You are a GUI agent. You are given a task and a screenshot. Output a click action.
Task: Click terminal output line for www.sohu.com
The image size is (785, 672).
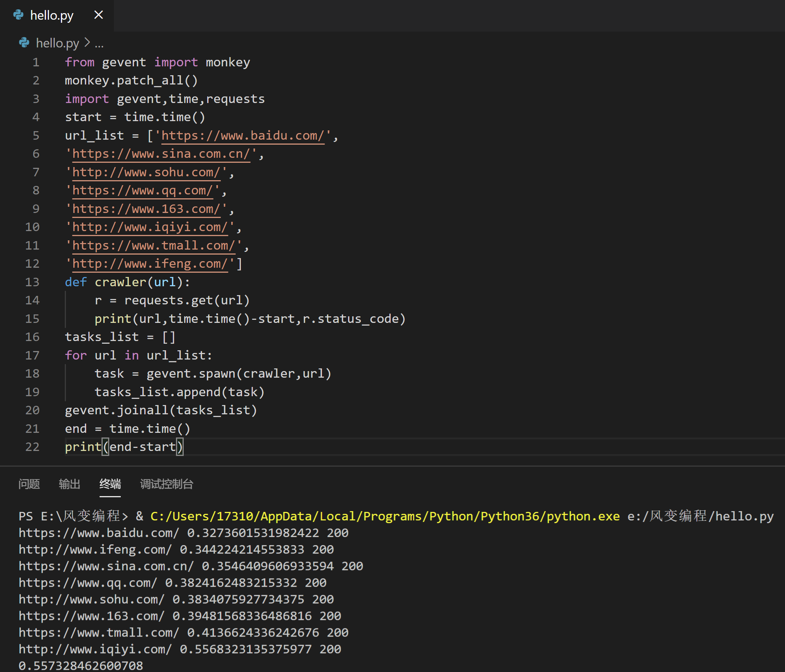coord(176,599)
